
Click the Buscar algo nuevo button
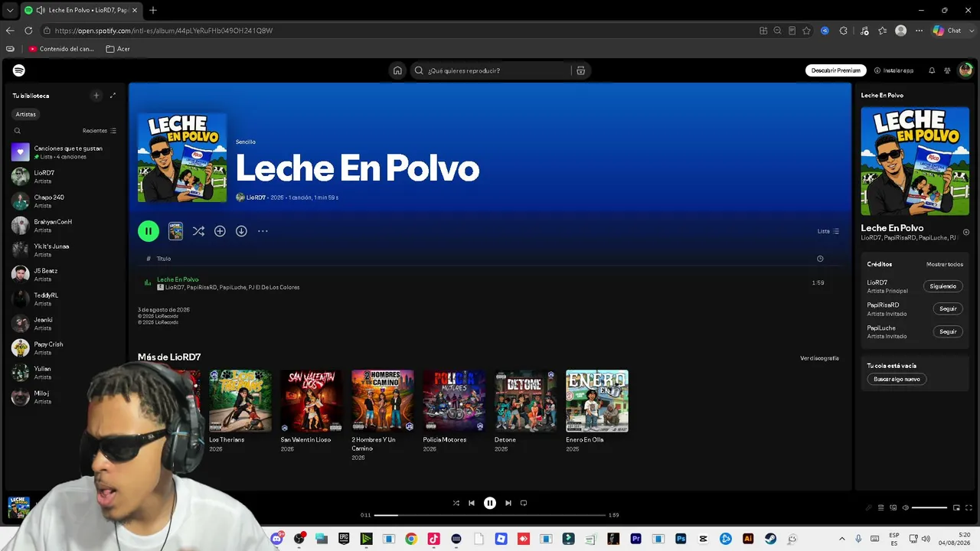[897, 379]
